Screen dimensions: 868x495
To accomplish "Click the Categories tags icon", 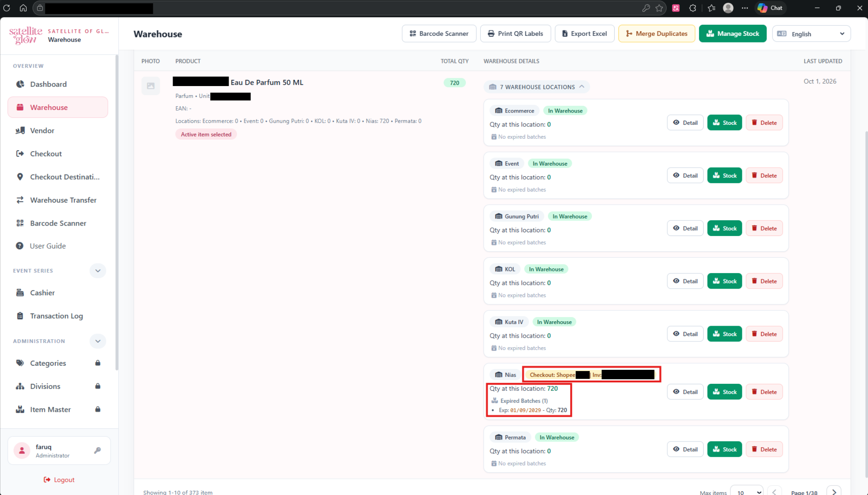I will [x=20, y=363].
